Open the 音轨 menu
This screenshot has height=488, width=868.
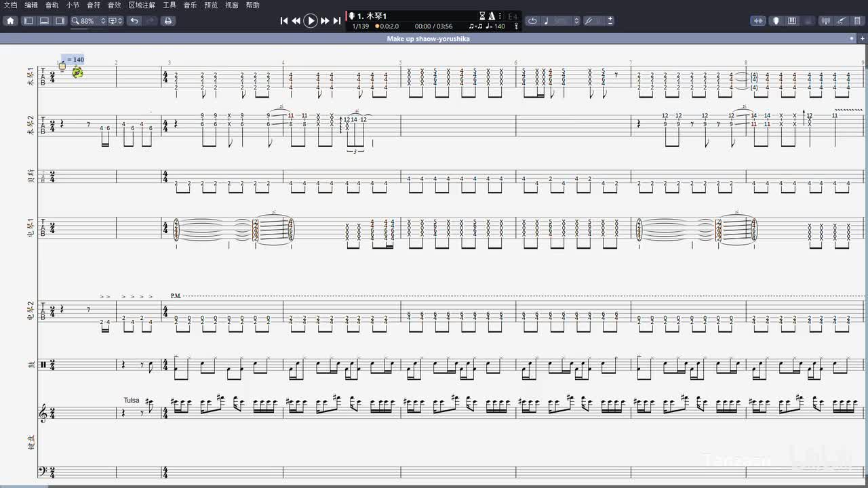[52, 5]
